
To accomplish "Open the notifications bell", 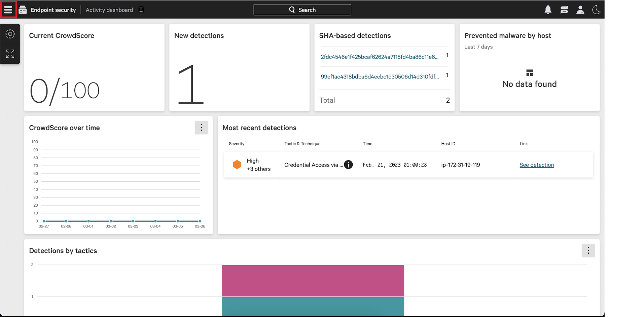I will (x=548, y=10).
